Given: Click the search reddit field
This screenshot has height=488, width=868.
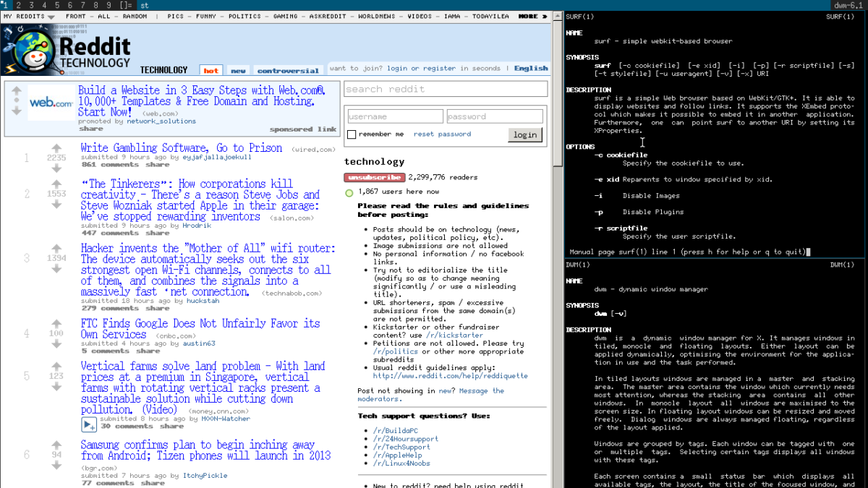Looking at the screenshot, I should (446, 89).
